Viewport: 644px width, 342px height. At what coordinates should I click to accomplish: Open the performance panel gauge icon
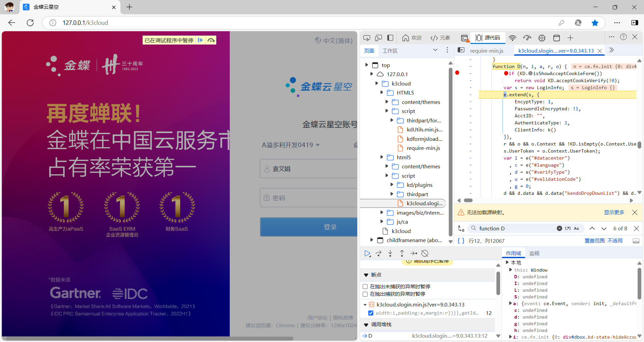[527, 38]
